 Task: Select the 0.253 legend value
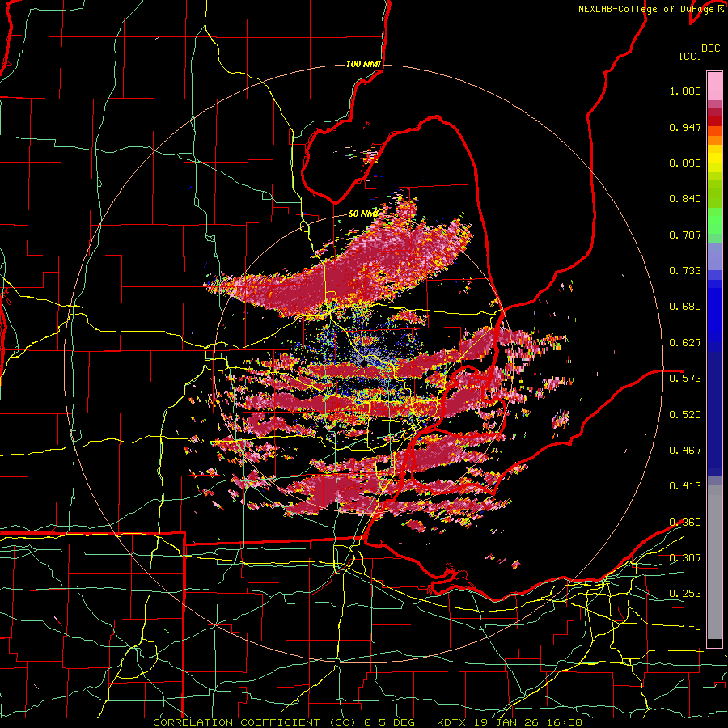(x=685, y=594)
